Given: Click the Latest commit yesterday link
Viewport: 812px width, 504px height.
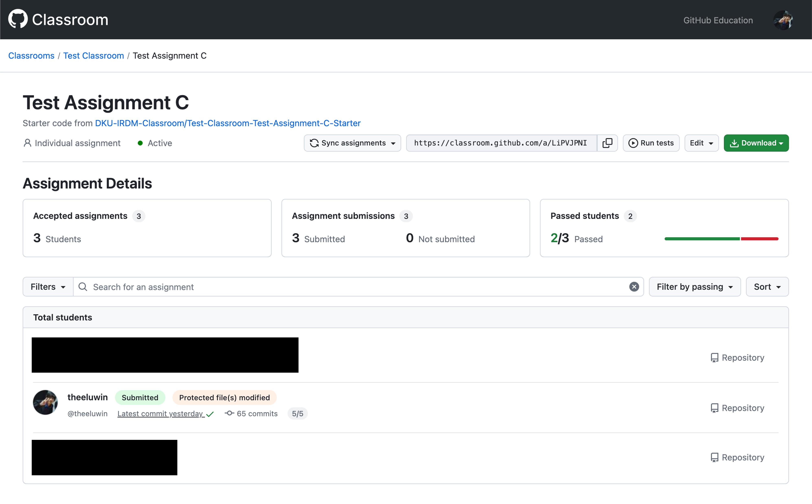Looking at the screenshot, I should [x=160, y=413].
